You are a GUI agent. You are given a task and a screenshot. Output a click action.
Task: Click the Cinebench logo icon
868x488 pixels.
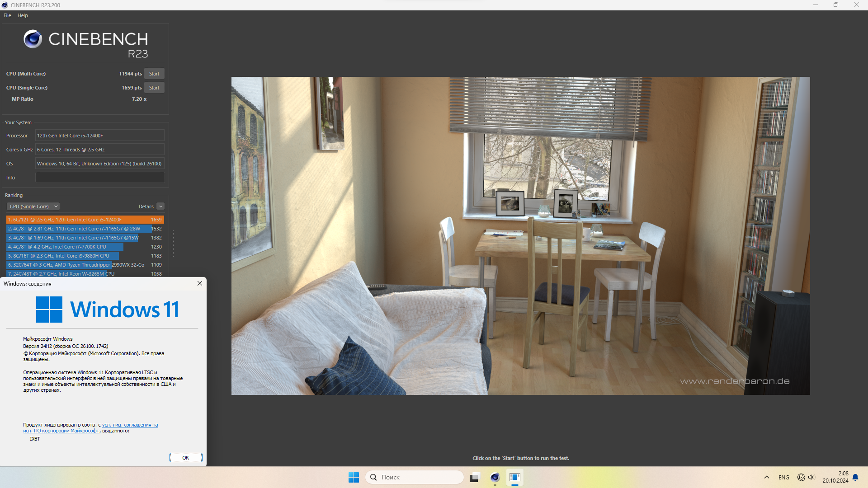[33, 39]
